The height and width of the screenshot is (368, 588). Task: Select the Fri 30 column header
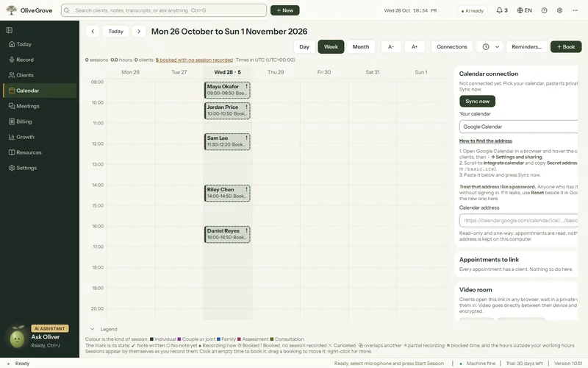[324, 72]
